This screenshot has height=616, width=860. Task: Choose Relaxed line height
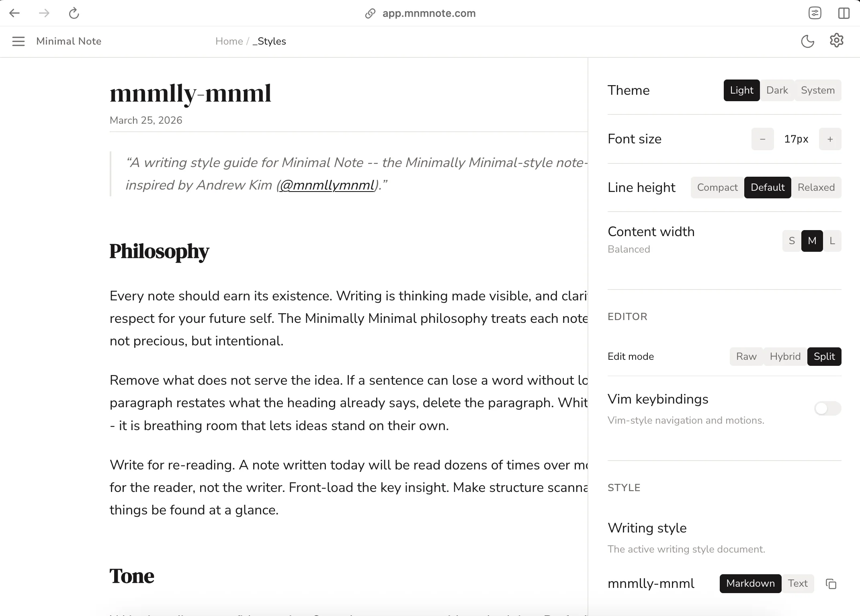[x=816, y=188]
